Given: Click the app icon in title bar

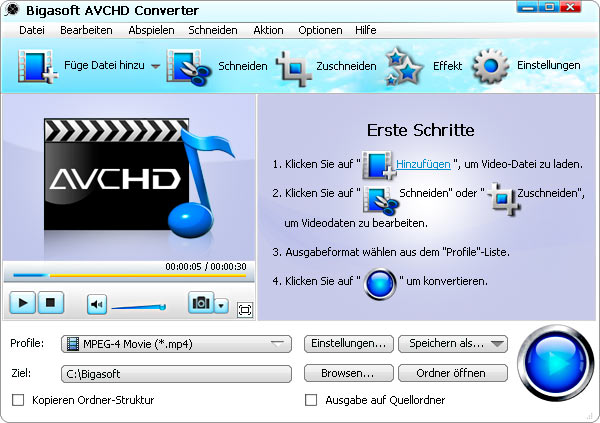Looking at the screenshot, I should [12, 10].
